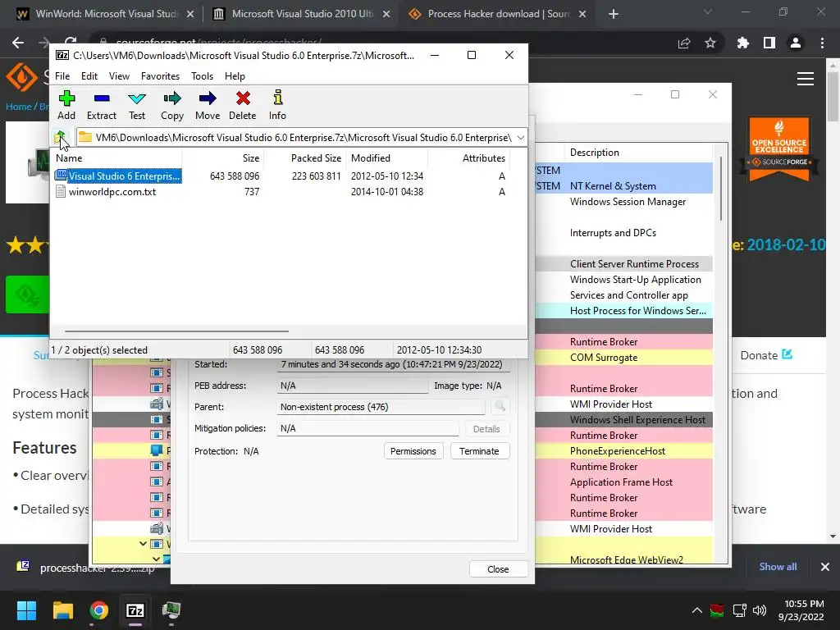Select Windows Session Manager row

(624, 202)
